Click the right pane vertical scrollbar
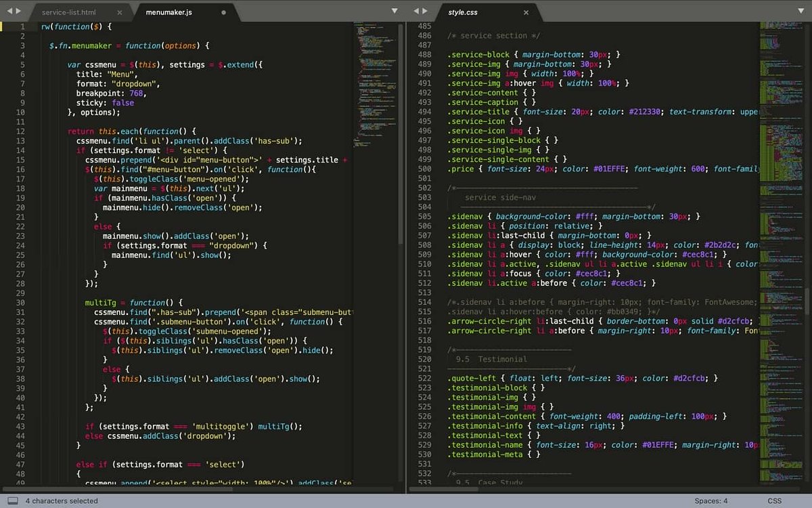Screen dimensions: 812x508 click(x=805, y=303)
